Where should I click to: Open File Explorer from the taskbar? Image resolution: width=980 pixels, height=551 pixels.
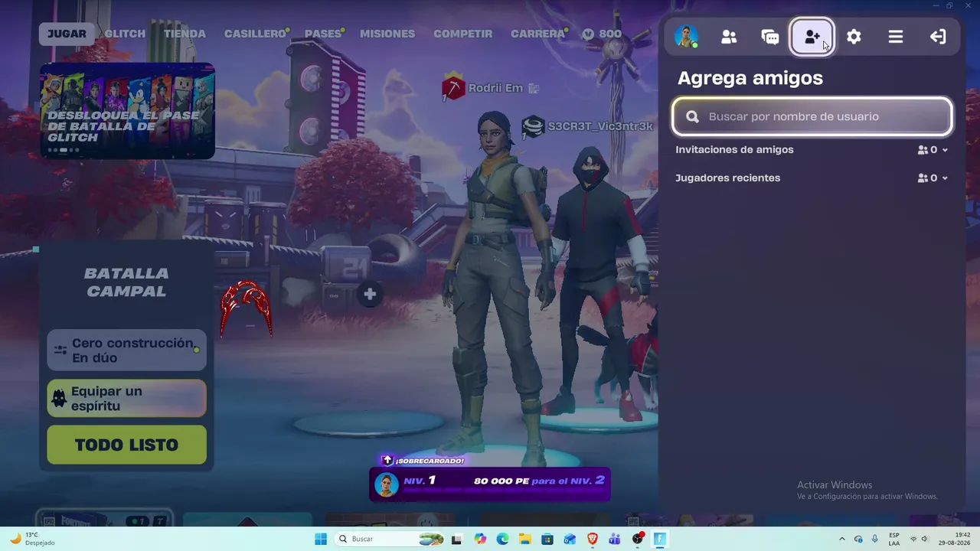pyautogui.click(x=525, y=539)
